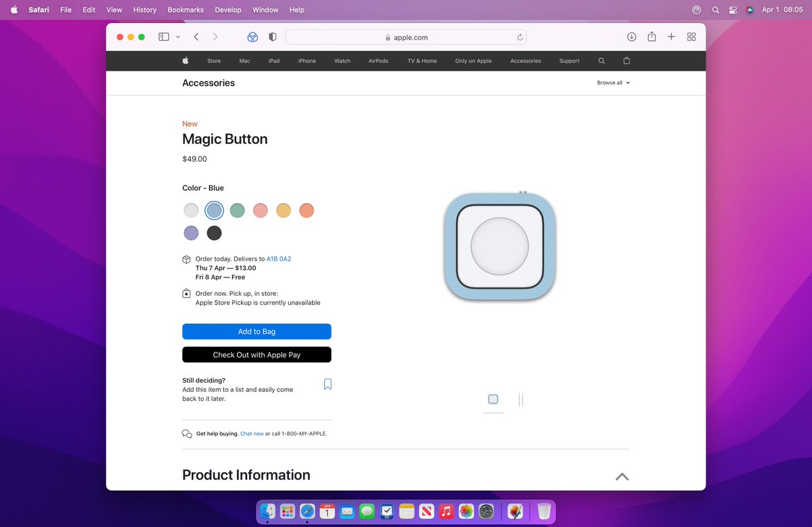Open Notes from the Dock
This screenshot has height=527, width=812.
[x=407, y=511]
